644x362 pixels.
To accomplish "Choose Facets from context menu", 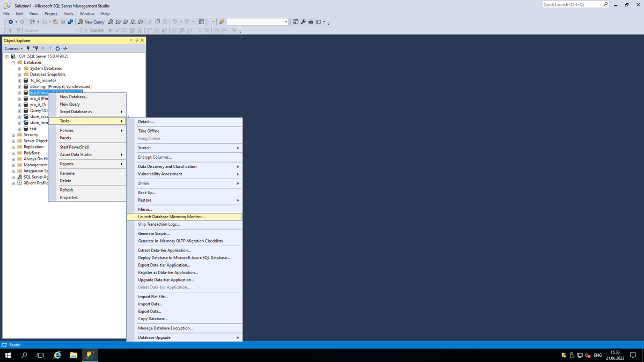I will click(x=87, y=138).
